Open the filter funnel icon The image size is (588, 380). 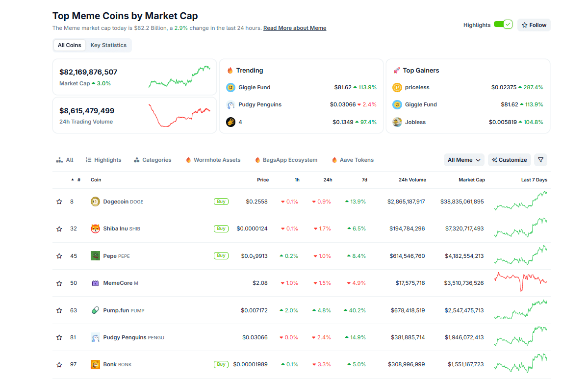coord(540,160)
